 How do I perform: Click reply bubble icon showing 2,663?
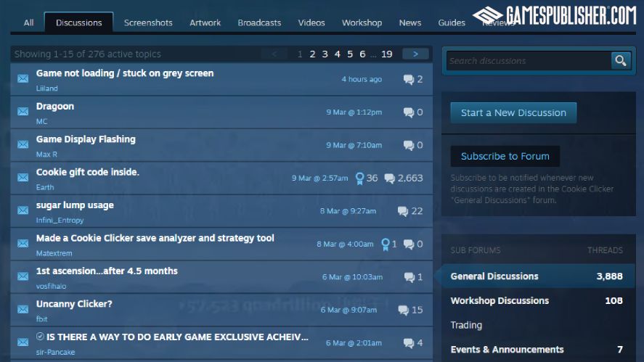coord(389,178)
